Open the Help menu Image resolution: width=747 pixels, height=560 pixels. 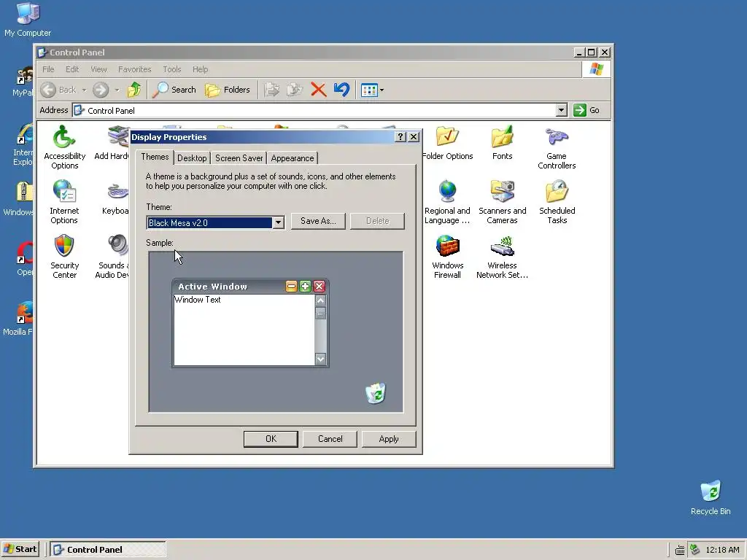tap(200, 69)
